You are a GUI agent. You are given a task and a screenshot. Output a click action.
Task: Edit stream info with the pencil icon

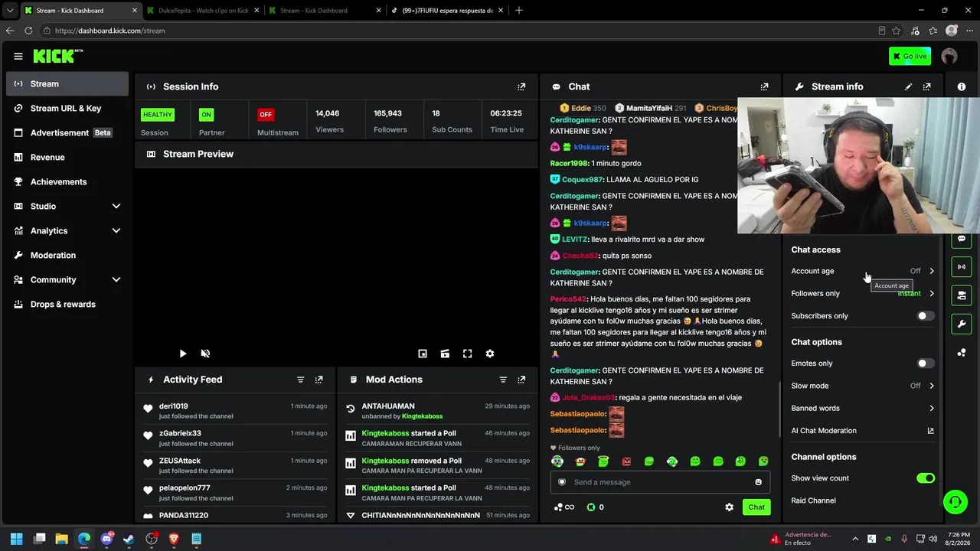point(908,87)
